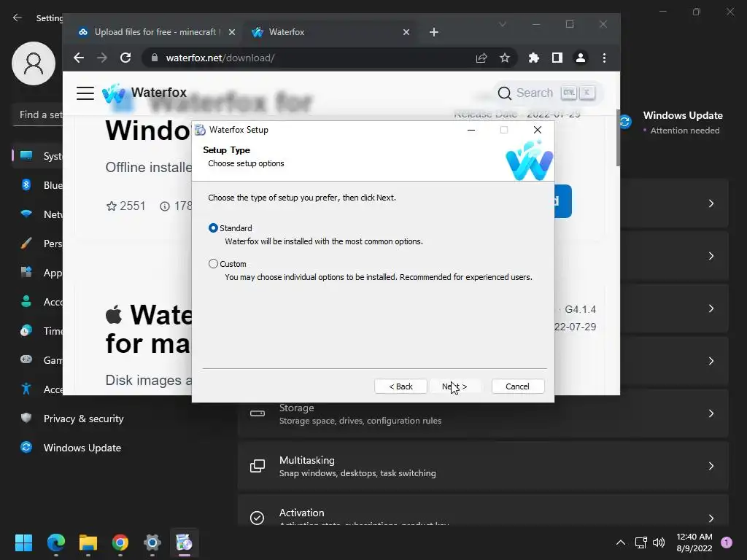The height and width of the screenshot is (560, 747).
Task: Reload the waterfox.net page
Action: pyautogui.click(x=125, y=58)
